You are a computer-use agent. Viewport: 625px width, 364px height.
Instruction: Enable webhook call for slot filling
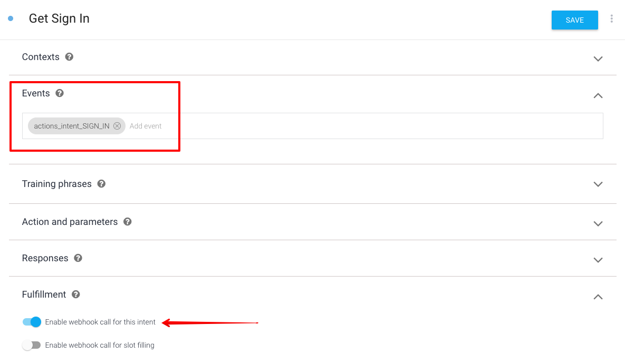pyautogui.click(x=32, y=345)
